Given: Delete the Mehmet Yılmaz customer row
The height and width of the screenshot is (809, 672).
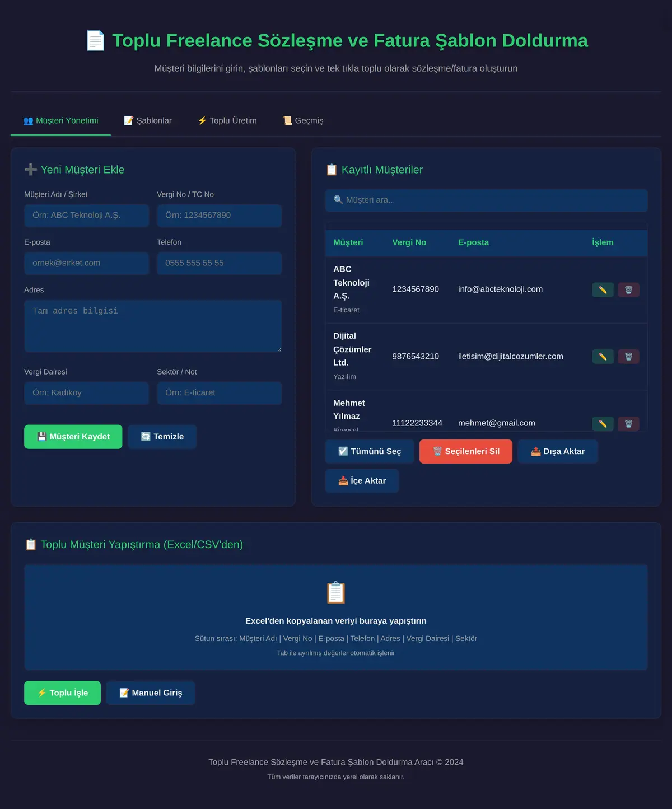Looking at the screenshot, I should point(628,424).
